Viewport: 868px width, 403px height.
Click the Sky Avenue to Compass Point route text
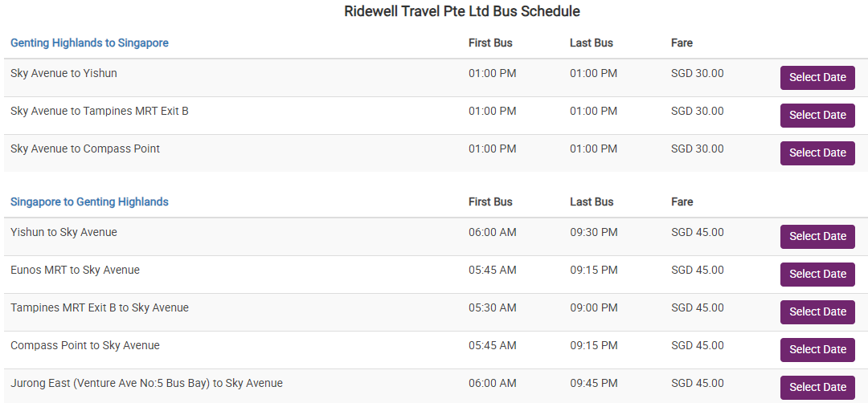[x=85, y=149]
